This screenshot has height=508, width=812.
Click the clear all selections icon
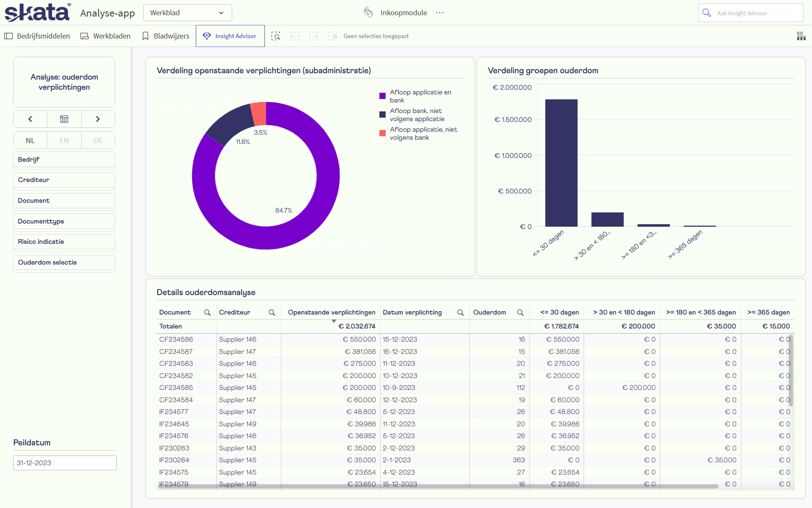(333, 36)
